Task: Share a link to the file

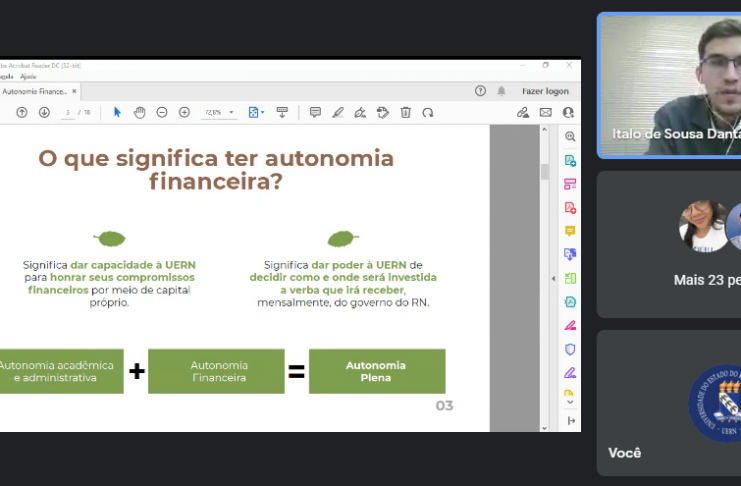Action: pyautogui.click(x=523, y=113)
